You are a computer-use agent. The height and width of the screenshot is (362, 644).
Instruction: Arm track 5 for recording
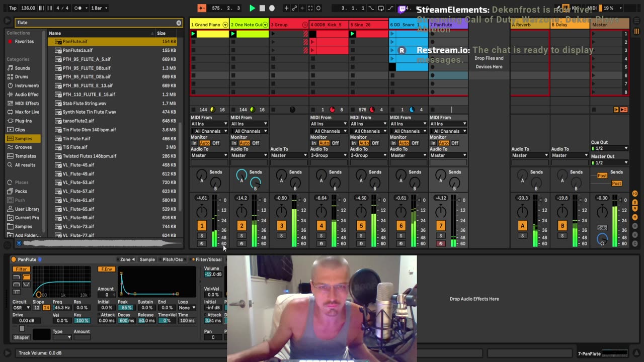tap(361, 244)
